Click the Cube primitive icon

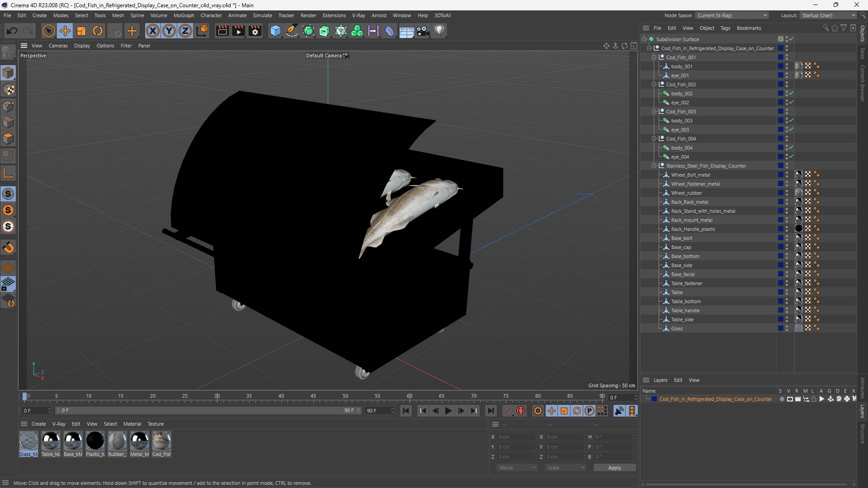[x=275, y=31]
